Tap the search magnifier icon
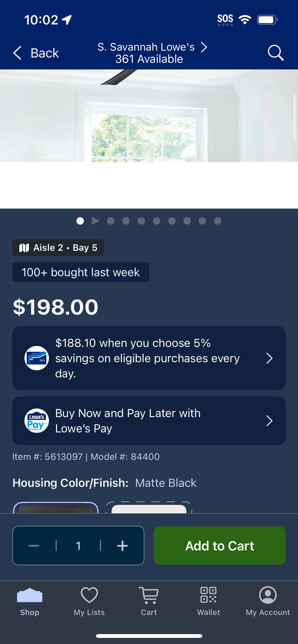The height and width of the screenshot is (644, 298). coord(276,53)
